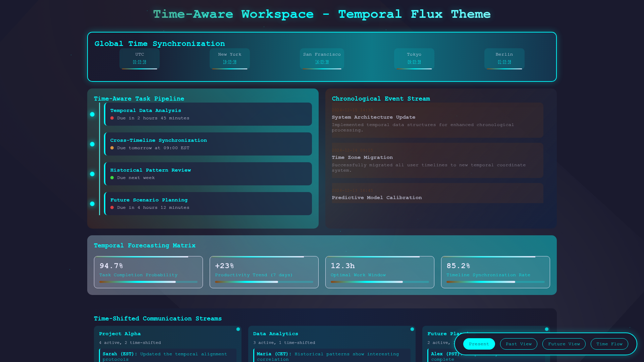Click the Timeline Synchronization Rate card
Screen dimensions: 644x362
pyautogui.click(x=495, y=272)
